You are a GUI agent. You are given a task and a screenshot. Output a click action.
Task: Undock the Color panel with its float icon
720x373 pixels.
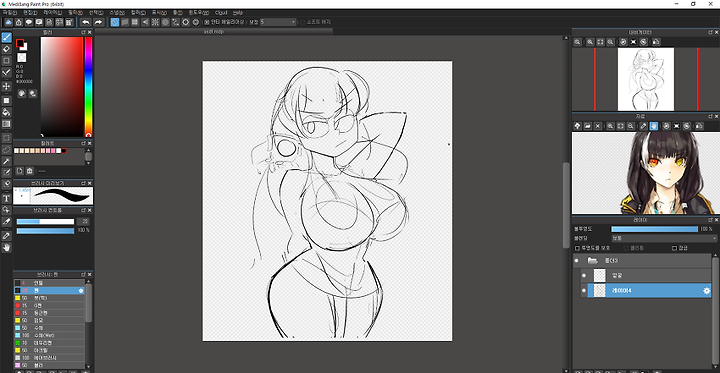pos(84,32)
